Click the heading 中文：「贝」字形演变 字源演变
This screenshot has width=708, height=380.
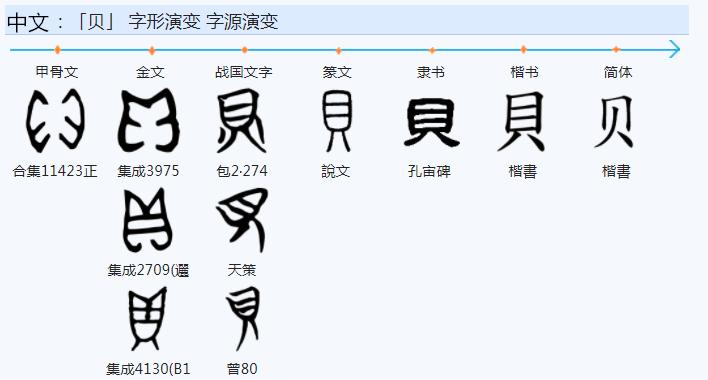click(143, 22)
